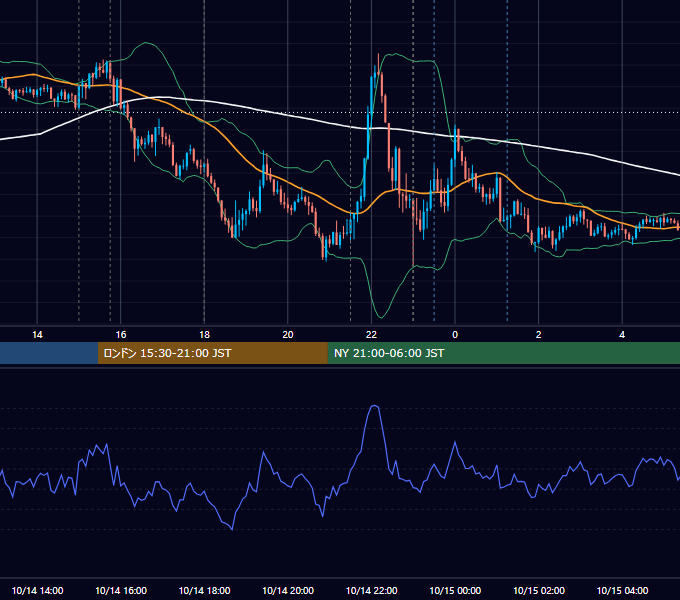Click the 10/14 14:00 time label

tap(37, 590)
